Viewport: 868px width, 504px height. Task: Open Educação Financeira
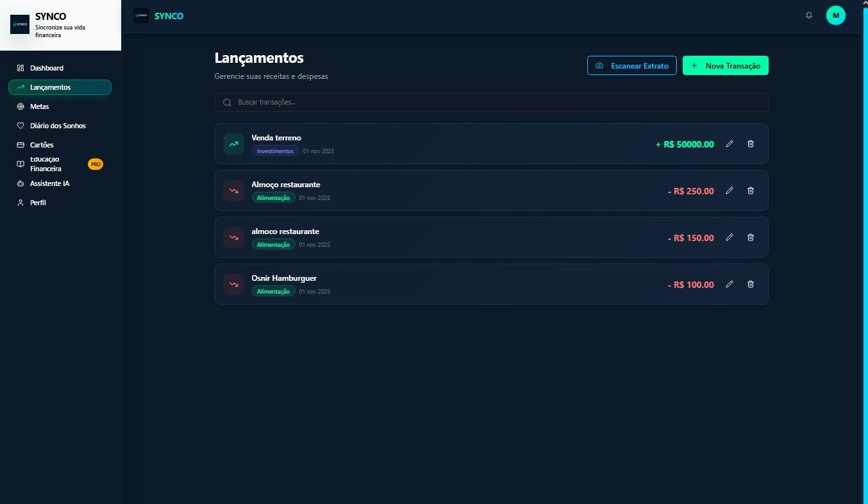46,164
